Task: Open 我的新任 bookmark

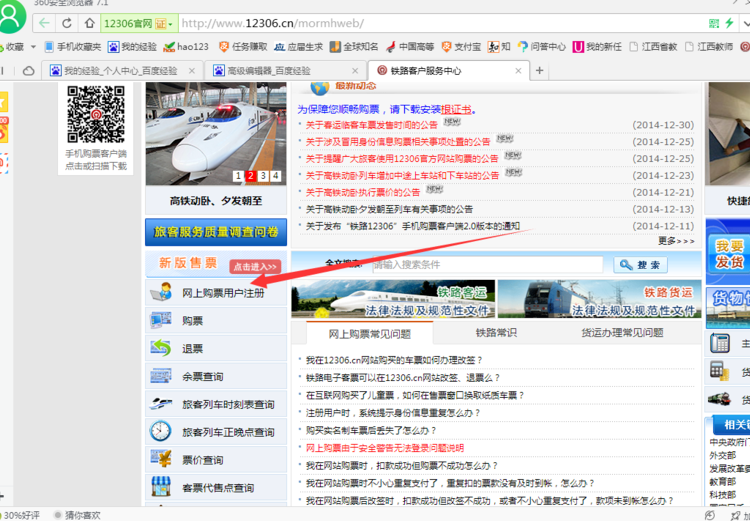Action: point(597,47)
